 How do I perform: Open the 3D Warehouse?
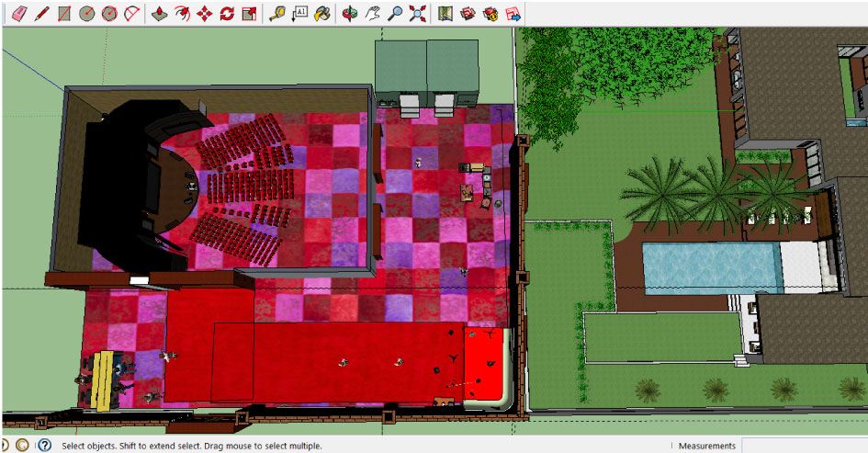[468, 13]
